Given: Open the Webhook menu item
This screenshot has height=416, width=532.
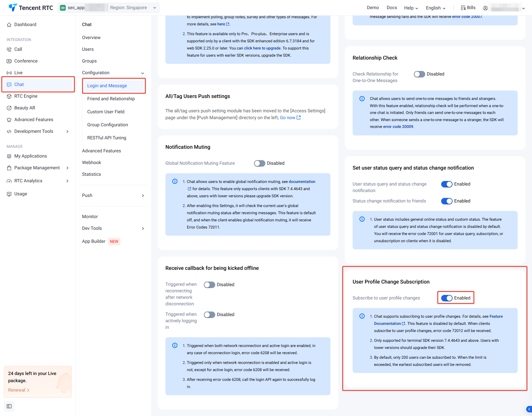Looking at the screenshot, I should pyautogui.click(x=91, y=163).
